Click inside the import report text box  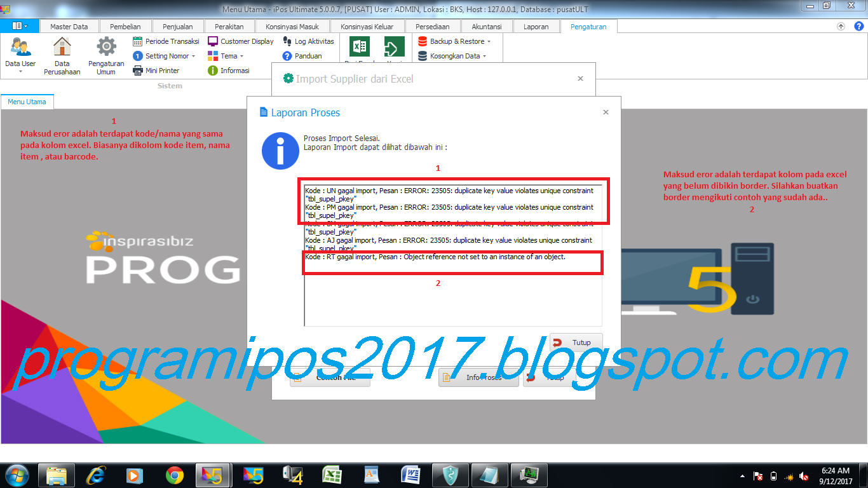pyautogui.click(x=453, y=255)
